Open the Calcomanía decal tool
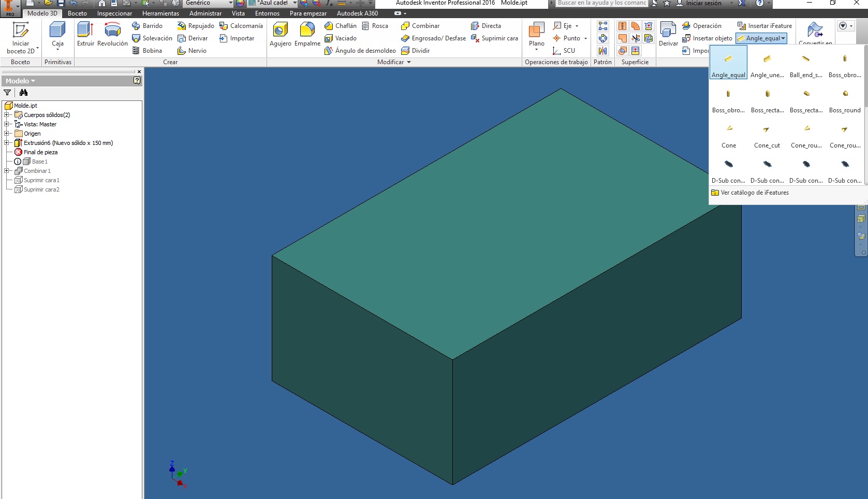Screen dimensions: 868x499 click(x=241, y=26)
